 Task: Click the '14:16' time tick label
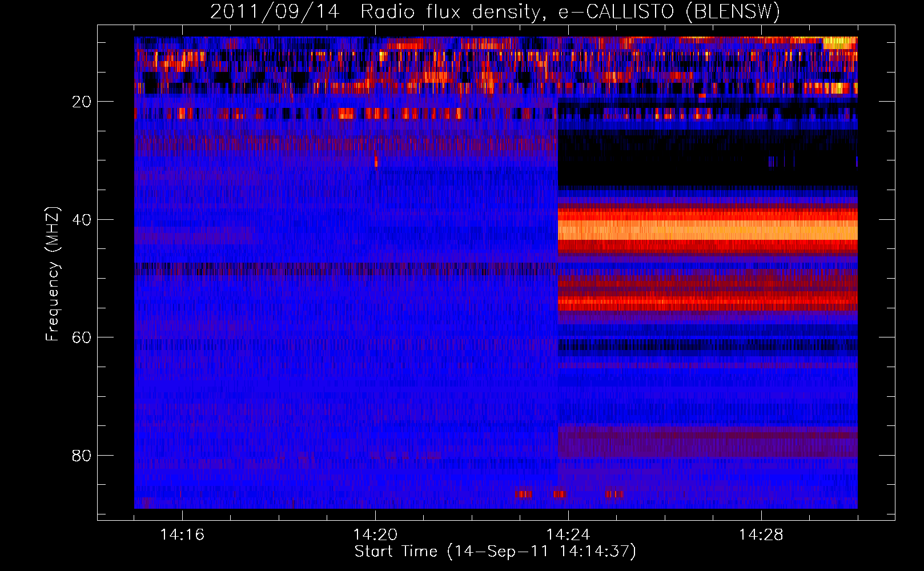pos(182,535)
